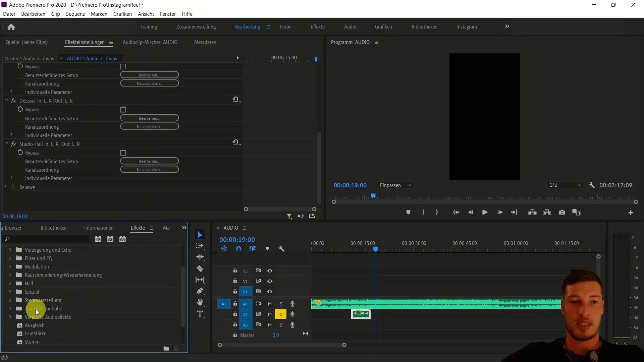Click the Export Frame button in monitor
Screen dimensions: 644x362
click(x=562, y=213)
